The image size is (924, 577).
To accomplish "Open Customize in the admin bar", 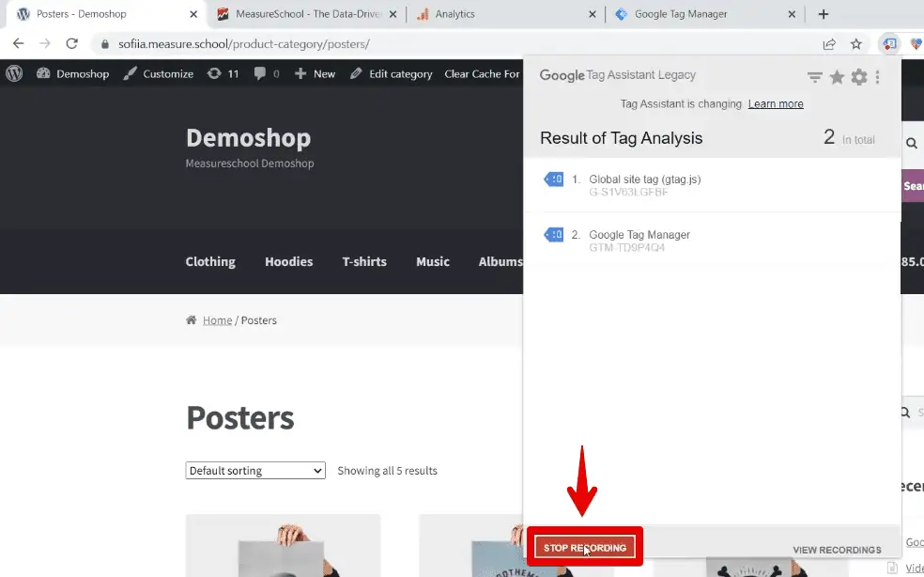I will (x=159, y=73).
